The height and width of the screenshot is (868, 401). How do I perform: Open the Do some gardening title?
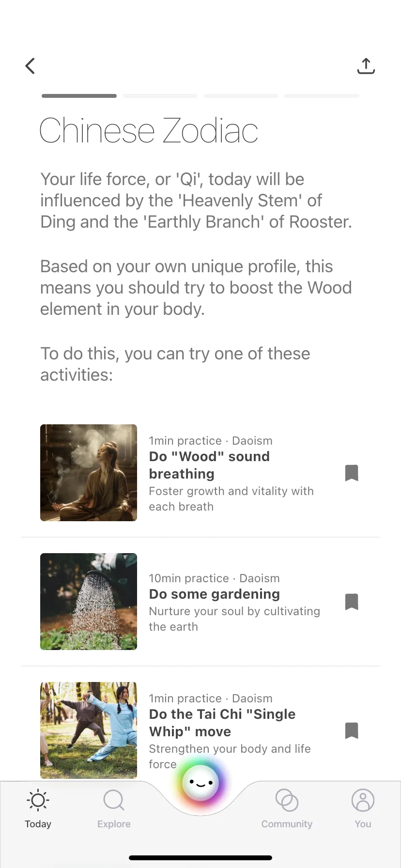pos(215,594)
